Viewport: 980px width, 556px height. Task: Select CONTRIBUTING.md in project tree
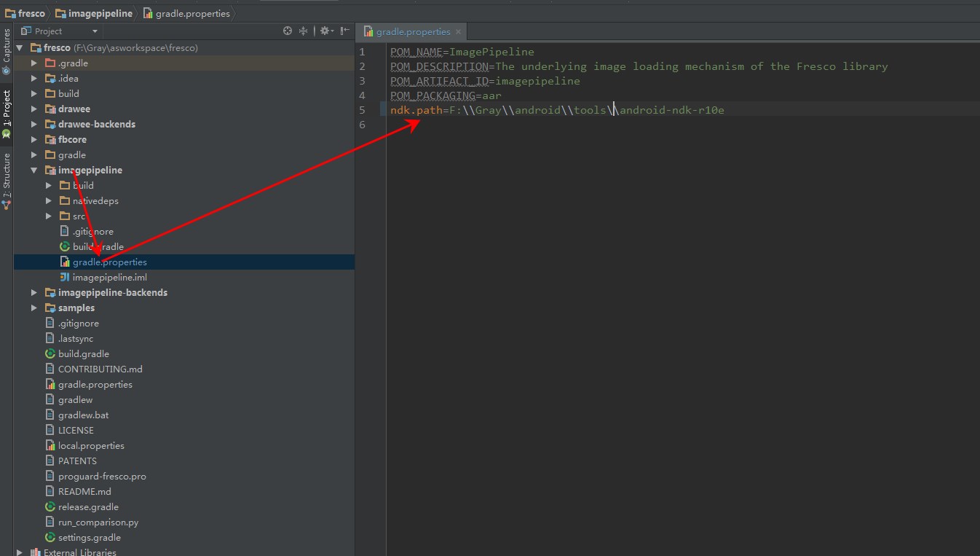click(x=100, y=369)
